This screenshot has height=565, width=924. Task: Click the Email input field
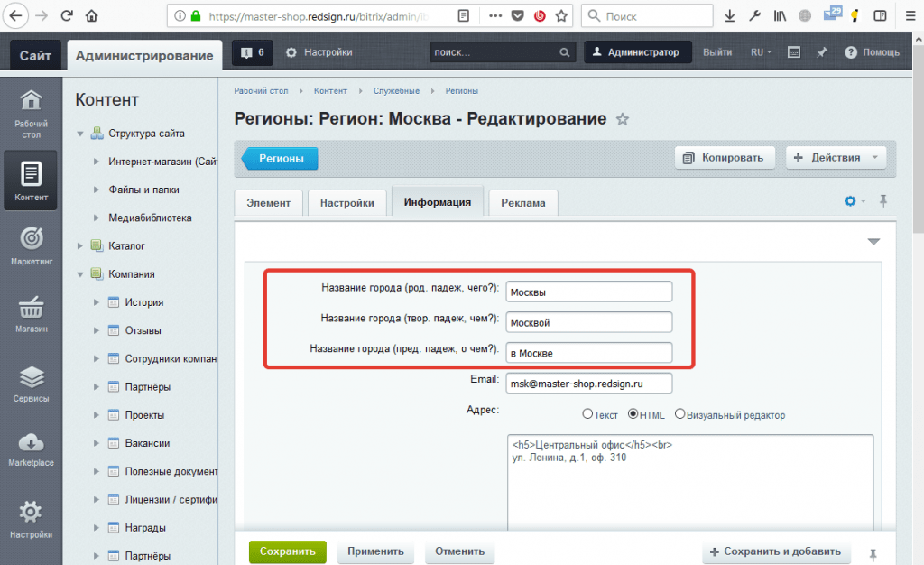(x=588, y=384)
